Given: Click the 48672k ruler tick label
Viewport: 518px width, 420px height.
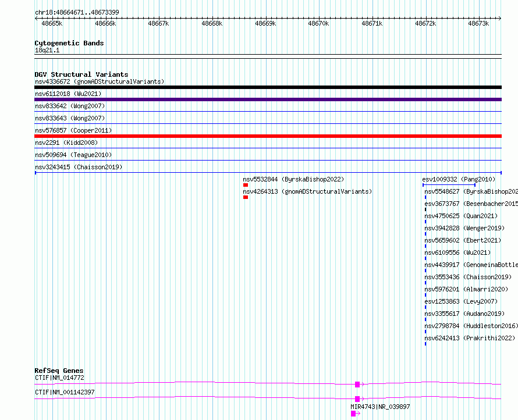Looking at the screenshot, I should [425, 23].
